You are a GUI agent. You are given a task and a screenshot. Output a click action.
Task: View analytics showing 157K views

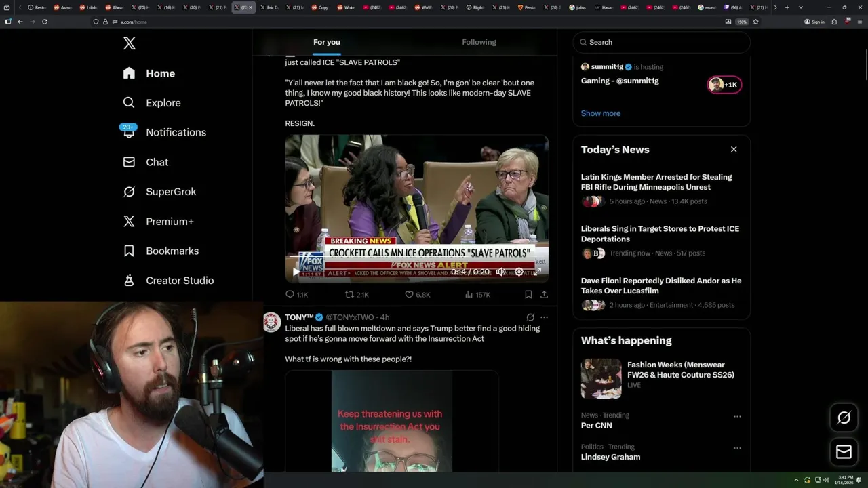coord(477,295)
